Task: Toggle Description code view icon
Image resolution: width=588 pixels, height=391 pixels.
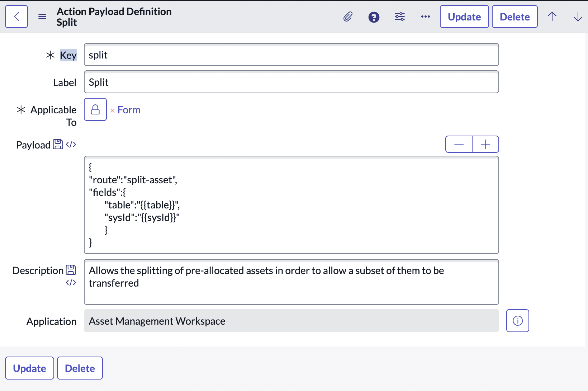Action: click(x=71, y=283)
